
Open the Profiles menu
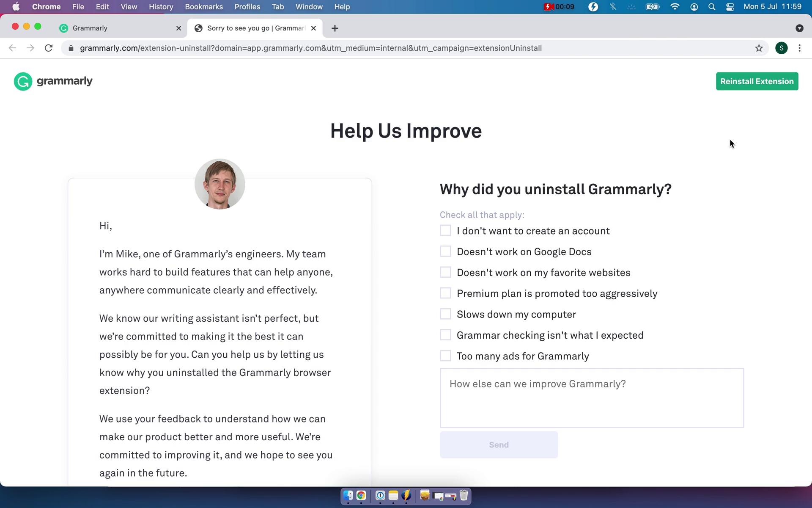[x=247, y=7]
